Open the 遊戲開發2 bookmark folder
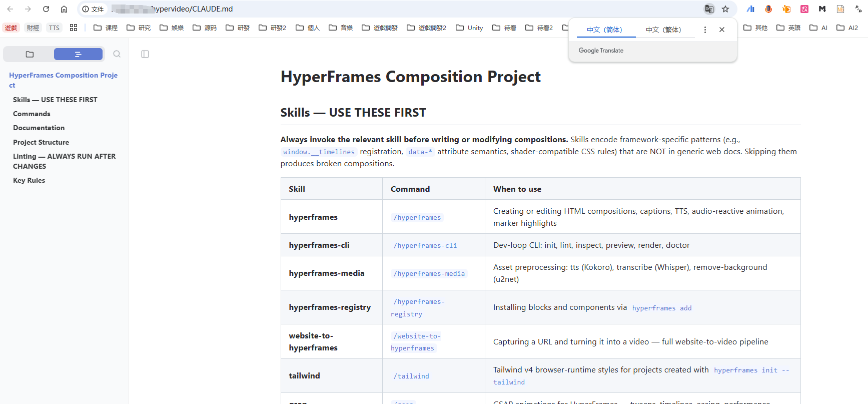868x404 pixels. pyautogui.click(x=427, y=28)
